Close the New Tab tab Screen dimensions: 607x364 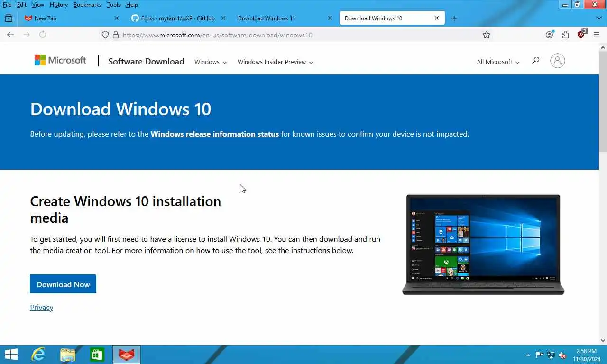pos(117,18)
